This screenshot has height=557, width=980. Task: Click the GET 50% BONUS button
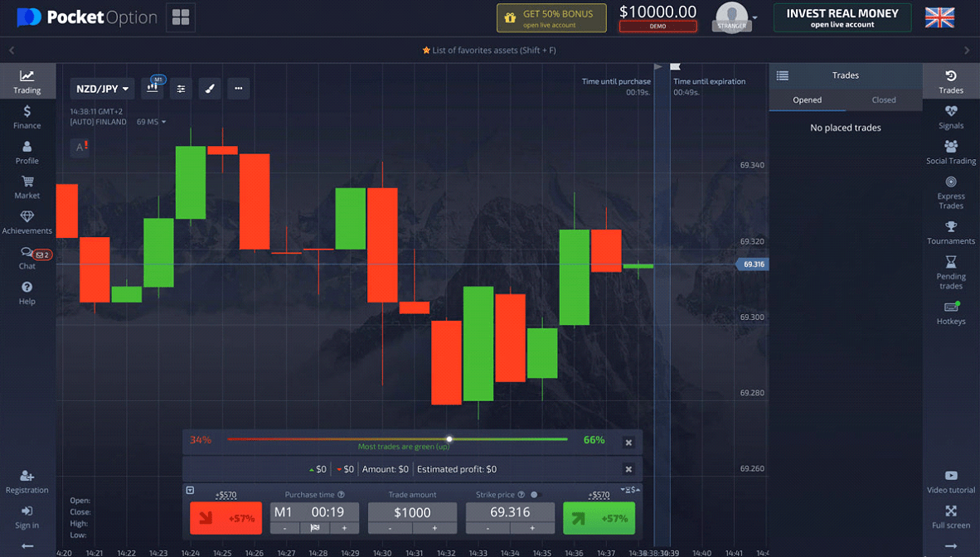click(551, 18)
